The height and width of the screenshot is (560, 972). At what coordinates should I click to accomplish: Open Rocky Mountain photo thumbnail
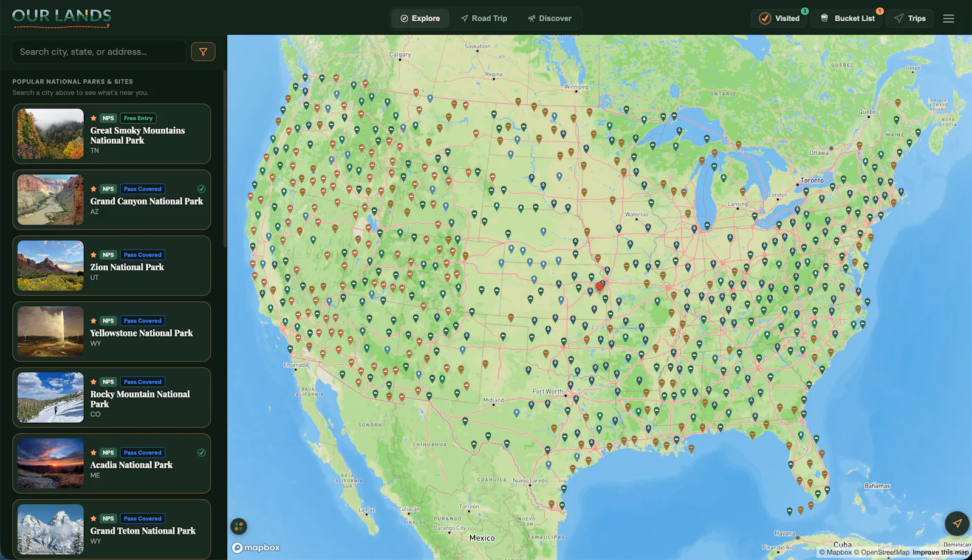[x=50, y=397]
